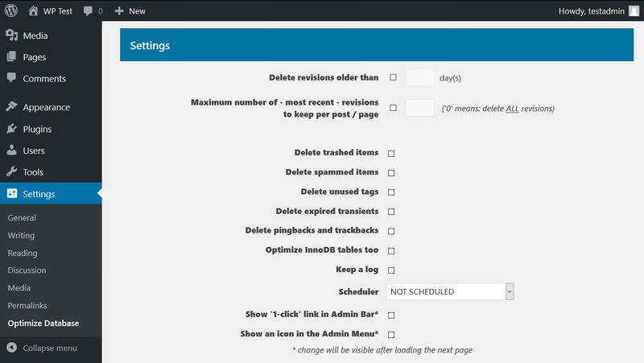644x363 pixels.
Task: Open the comments bubble icon in admin bar
Action: pyautogui.click(x=88, y=11)
